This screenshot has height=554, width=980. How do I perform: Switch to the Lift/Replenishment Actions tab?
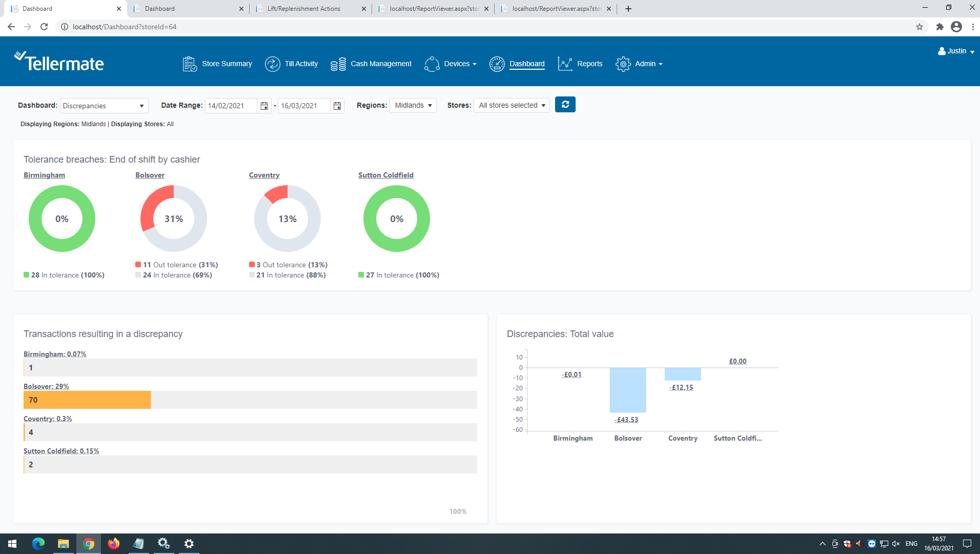point(303,9)
